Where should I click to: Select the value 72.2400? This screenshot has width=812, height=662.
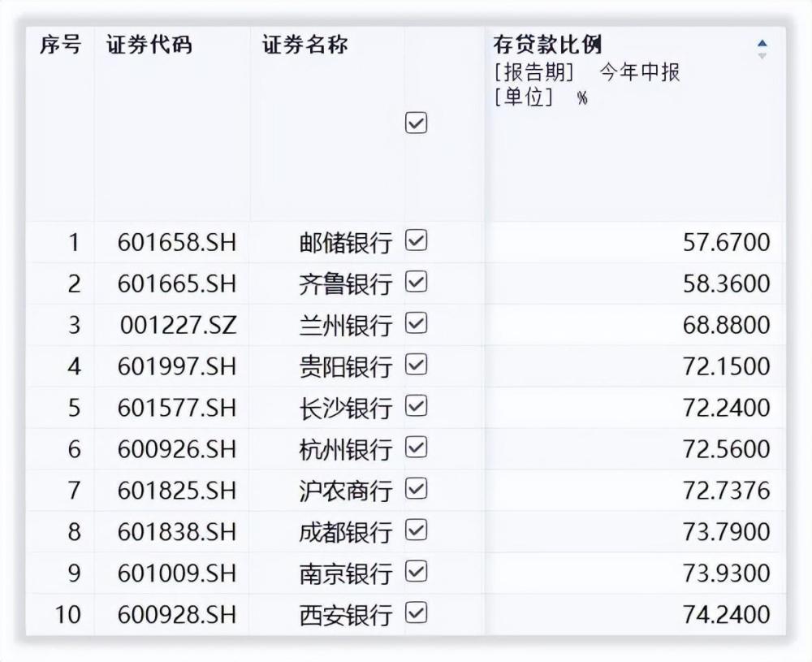click(x=727, y=408)
